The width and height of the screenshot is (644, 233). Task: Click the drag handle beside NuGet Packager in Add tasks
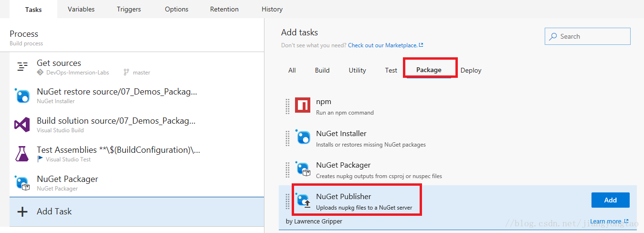(287, 169)
